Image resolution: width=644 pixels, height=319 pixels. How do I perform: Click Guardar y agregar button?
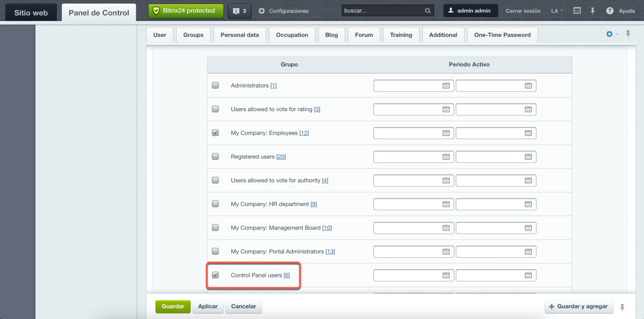[579, 306]
